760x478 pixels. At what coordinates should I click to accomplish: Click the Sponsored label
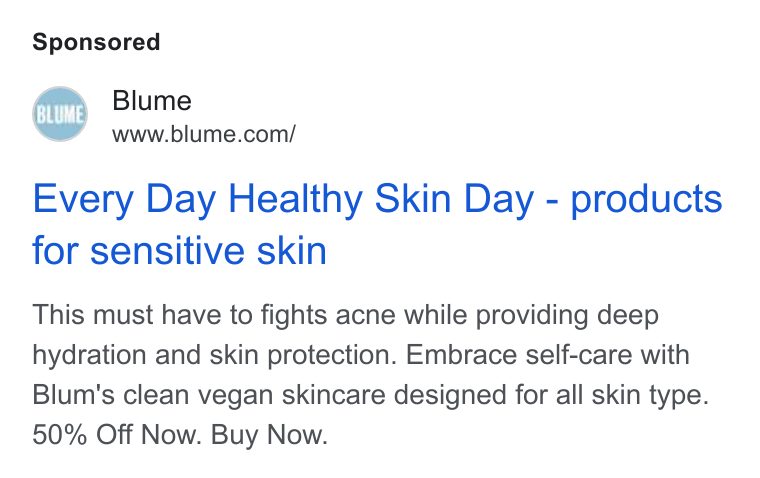point(96,42)
